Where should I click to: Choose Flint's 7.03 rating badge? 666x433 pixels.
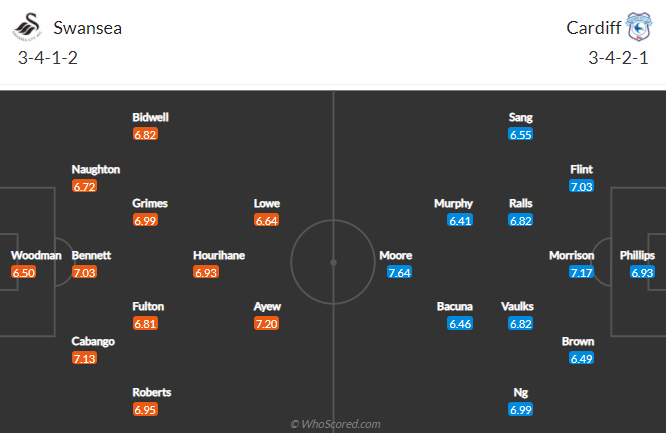click(581, 186)
